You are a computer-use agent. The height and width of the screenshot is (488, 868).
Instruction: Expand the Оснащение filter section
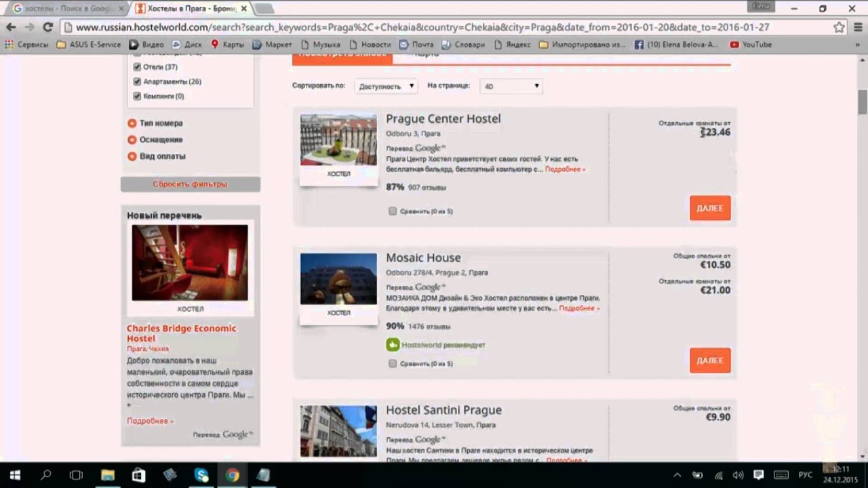tap(155, 140)
